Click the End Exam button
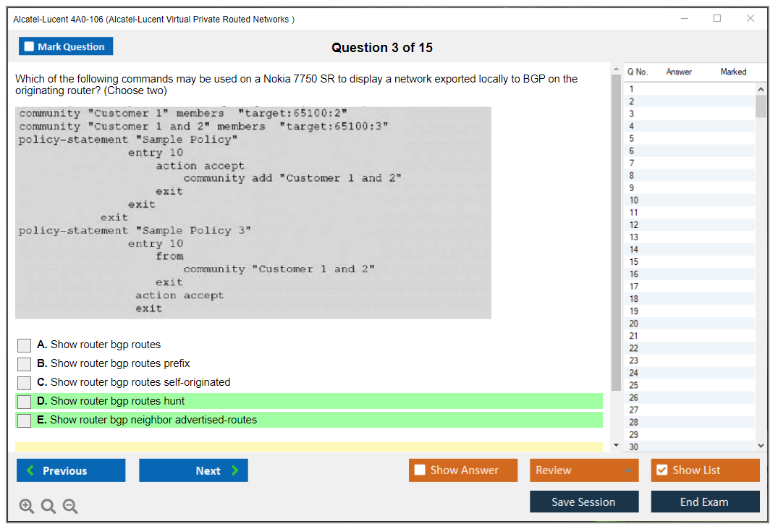The image size is (778, 532). 704,502
